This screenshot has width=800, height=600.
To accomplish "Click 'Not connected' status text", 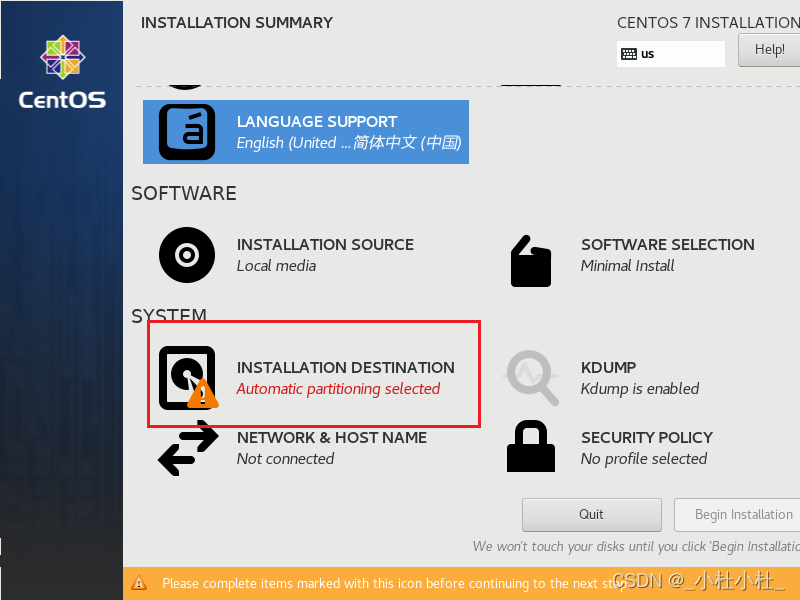I will coord(285,459).
